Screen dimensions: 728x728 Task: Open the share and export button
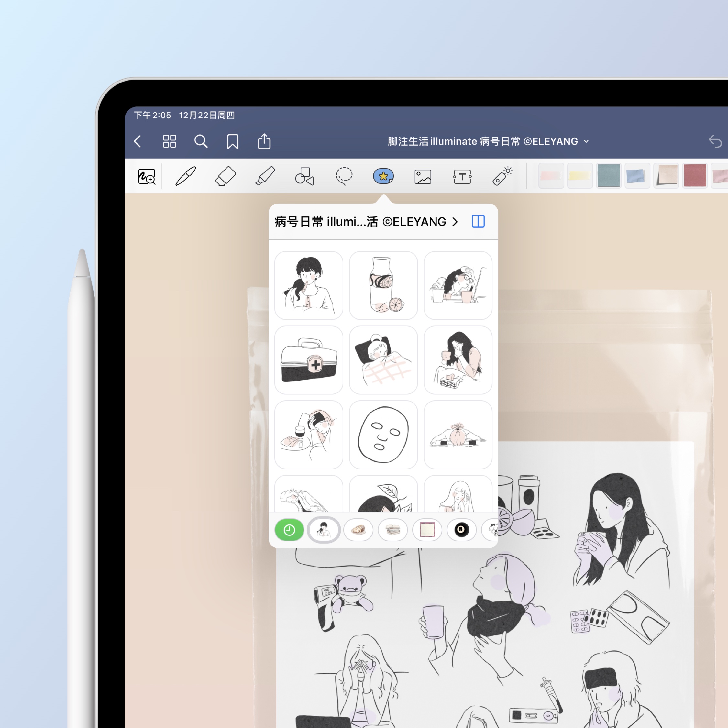coord(264,142)
